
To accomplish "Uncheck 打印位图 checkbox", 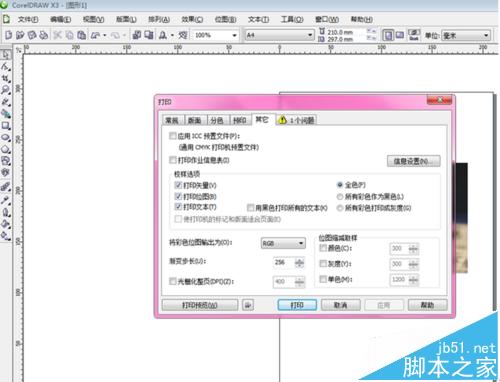I will tap(178, 196).
